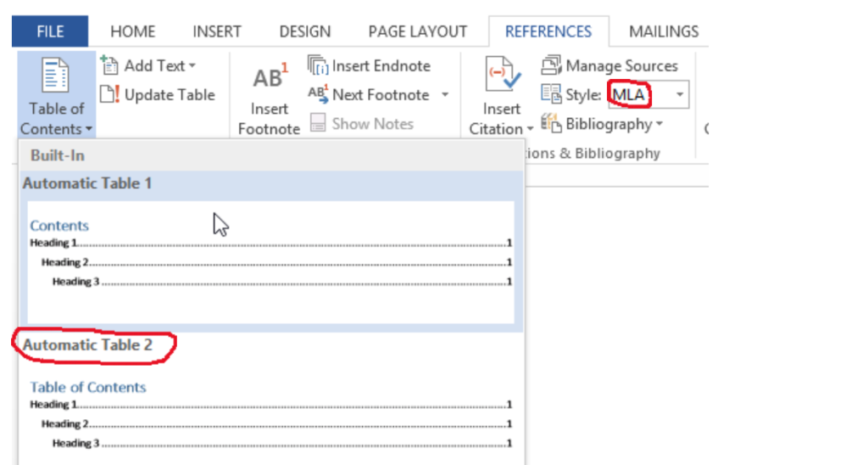
Task: Switch to the PAGE LAYOUT tab
Action: pos(417,31)
